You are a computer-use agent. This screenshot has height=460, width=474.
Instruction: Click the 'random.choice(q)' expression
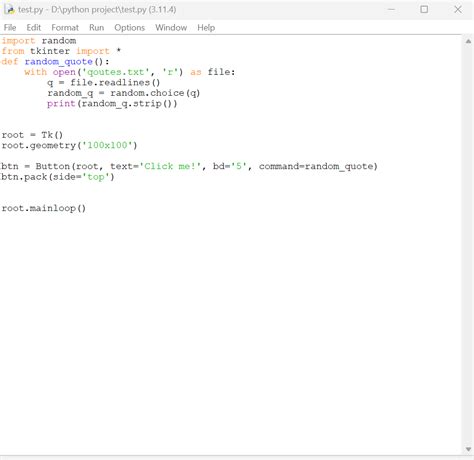pyautogui.click(x=155, y=93)
